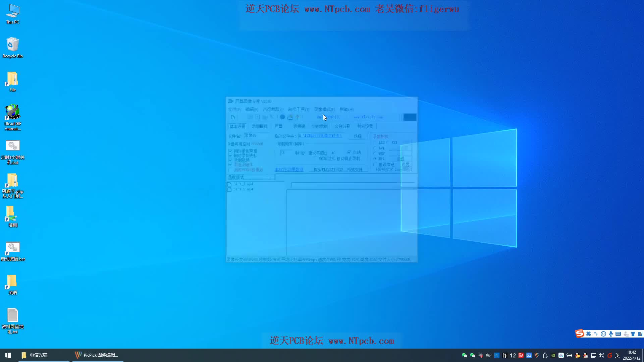Click the PicPick tray icon
Screen dimensions: 644x362
pyautogui.click(x=537, y=355)
